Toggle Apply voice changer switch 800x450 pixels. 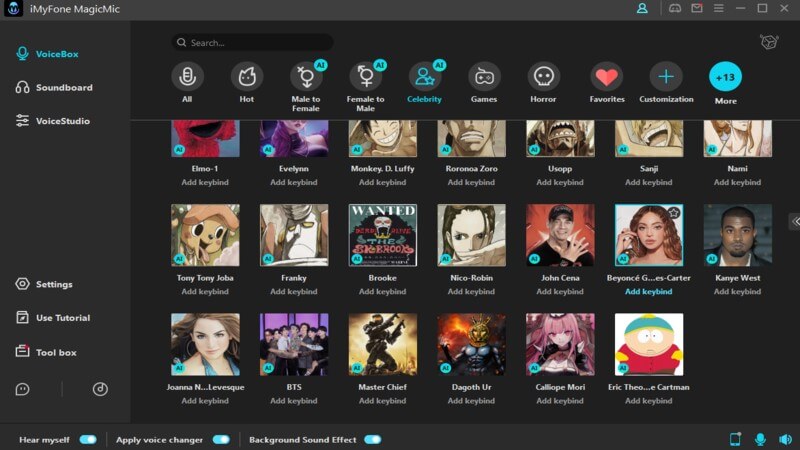click(x=221, y=439)
